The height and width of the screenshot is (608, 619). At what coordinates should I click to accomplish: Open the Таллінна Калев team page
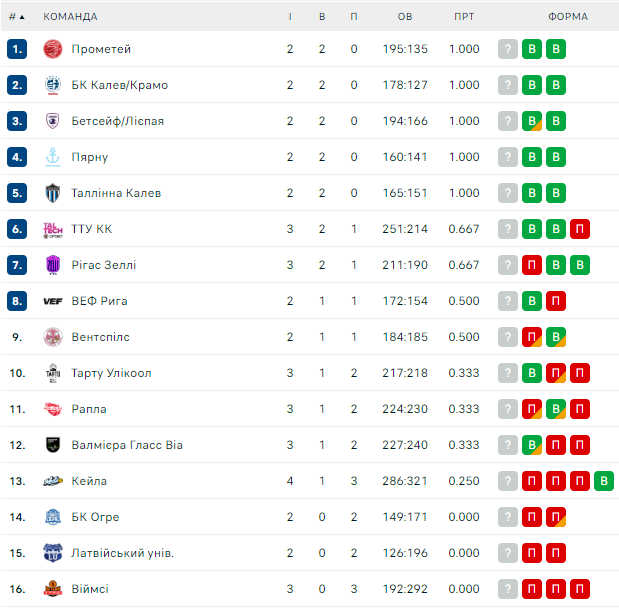click(116, 193)
